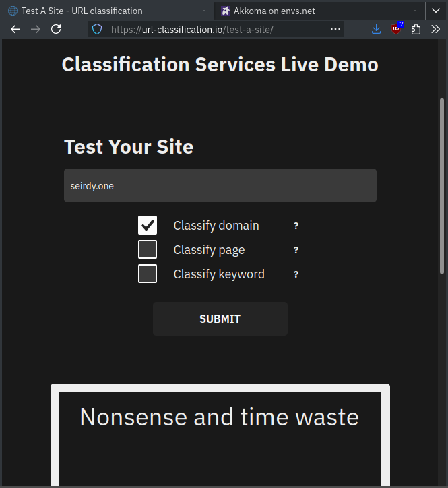Open the page actions three-dot menu

click(335, 30)
